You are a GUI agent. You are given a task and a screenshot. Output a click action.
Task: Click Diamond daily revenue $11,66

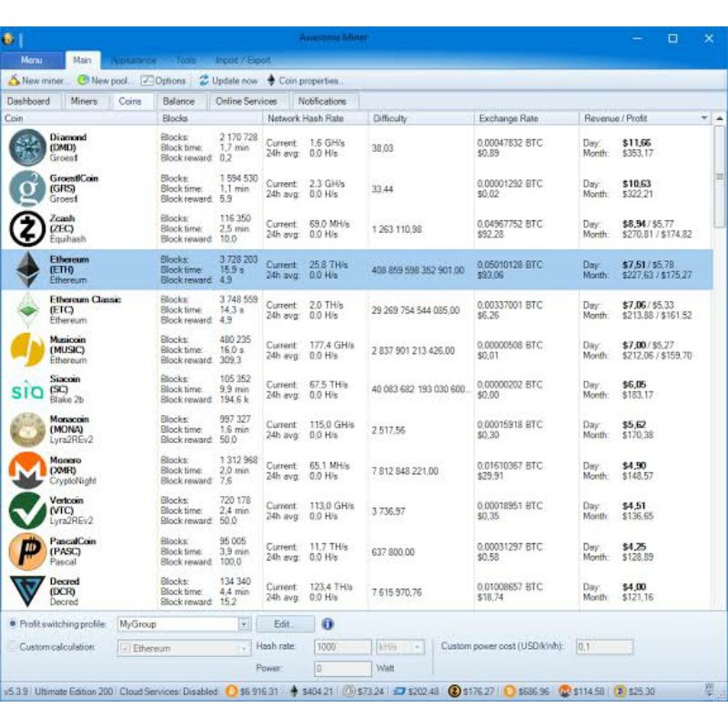(636, 143)
